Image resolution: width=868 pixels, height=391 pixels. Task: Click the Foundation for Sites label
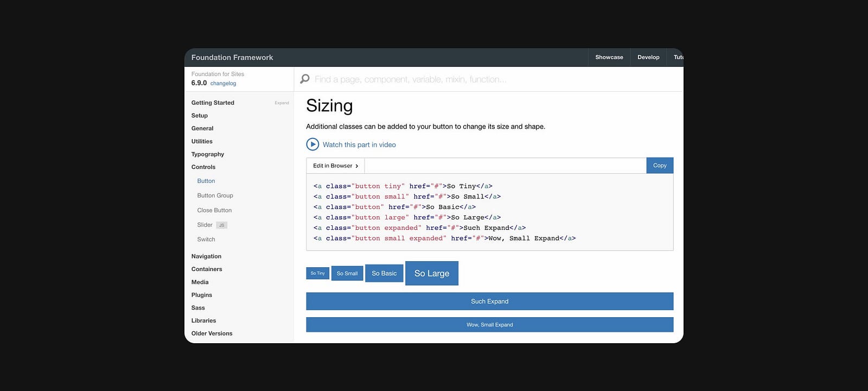tap(218, 74)
